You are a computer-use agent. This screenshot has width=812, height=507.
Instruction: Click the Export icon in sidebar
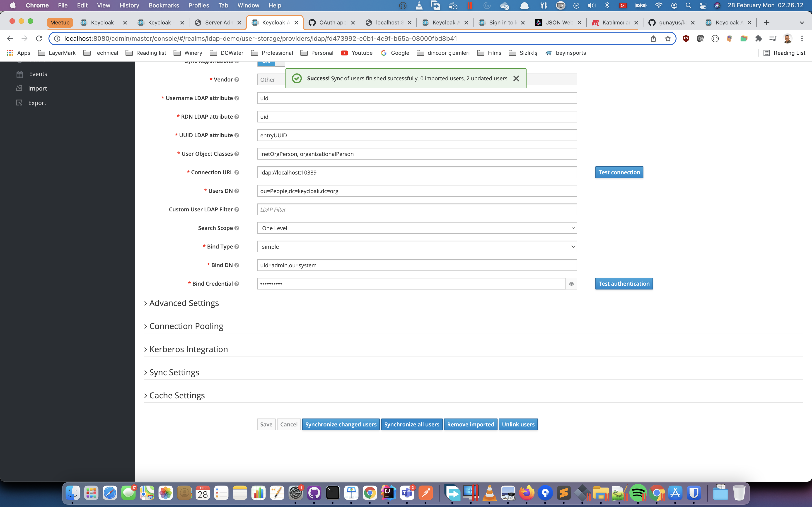19,103
